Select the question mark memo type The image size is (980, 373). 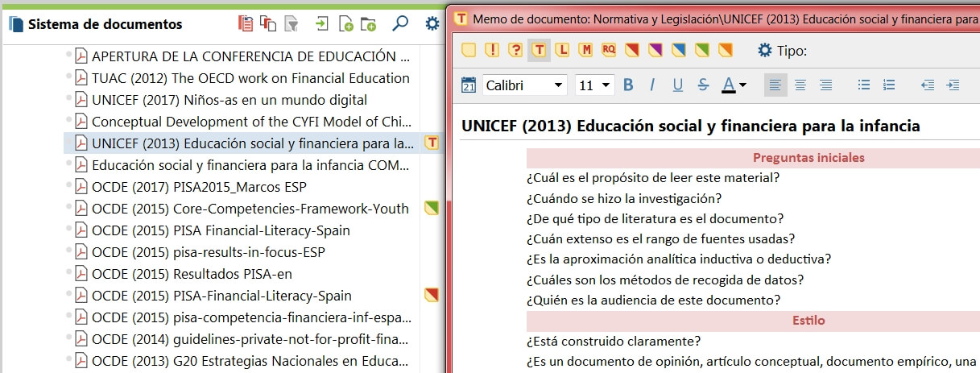point(515,51)
